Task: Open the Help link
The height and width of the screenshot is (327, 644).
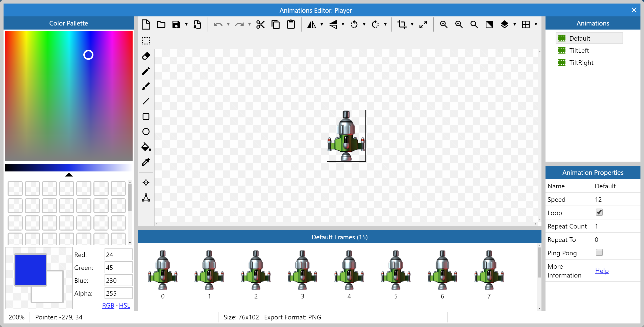Action: (602, 271)
